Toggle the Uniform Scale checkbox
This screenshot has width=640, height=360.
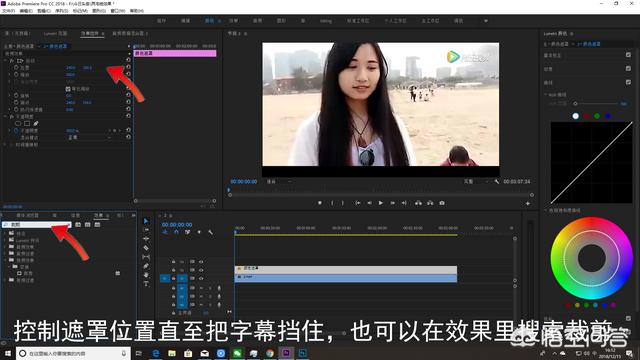[68, 89]
